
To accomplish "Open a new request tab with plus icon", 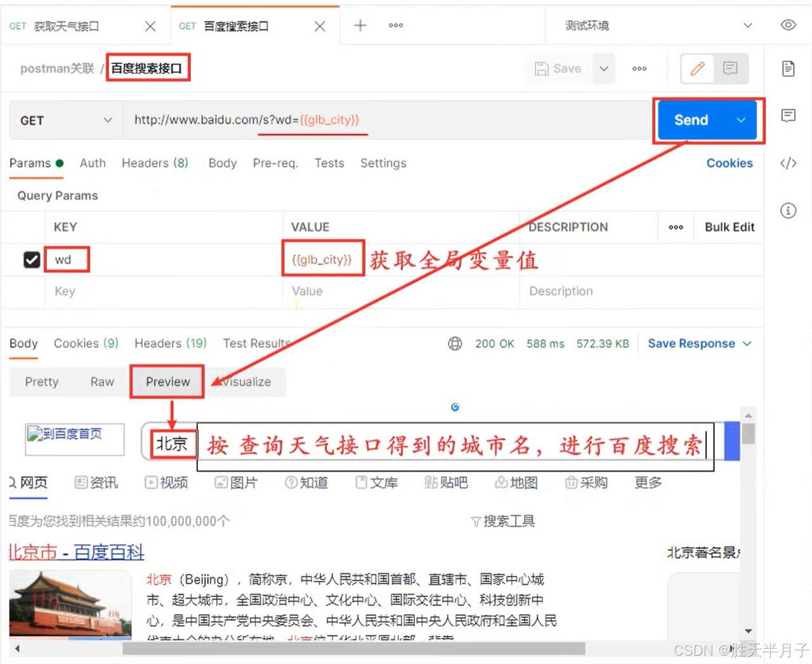I will [x=360, y=25].
